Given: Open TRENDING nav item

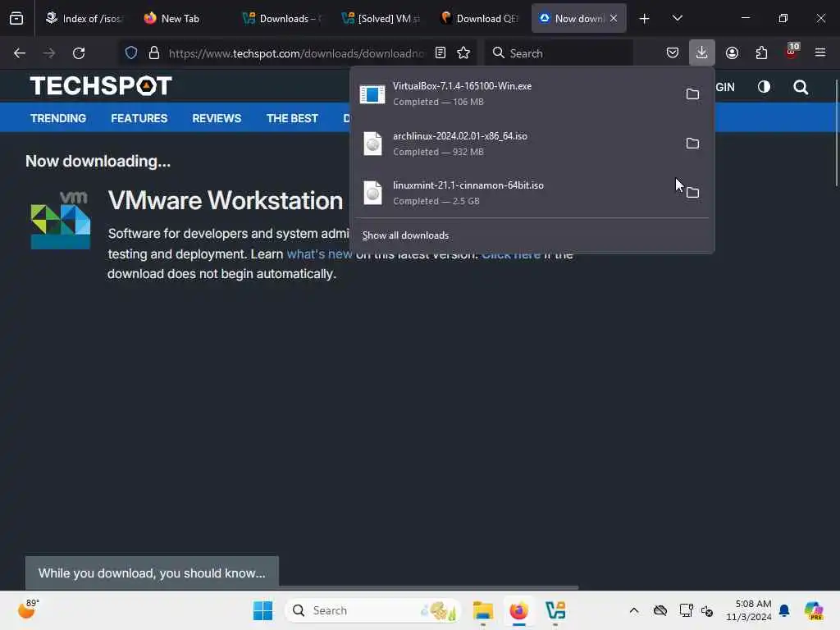Looking at the screenshot, I should [58, 118].
